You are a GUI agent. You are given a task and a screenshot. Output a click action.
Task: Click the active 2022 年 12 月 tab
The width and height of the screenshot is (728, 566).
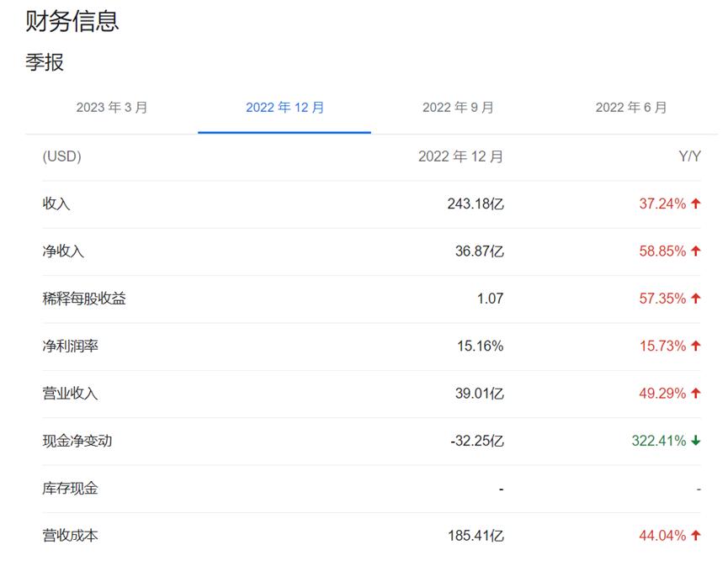(x=284, y=107)
